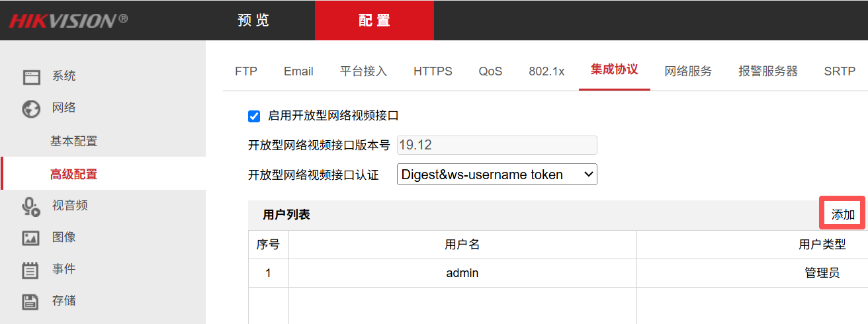Click the System window icon in sidebar
The image size is (868, 324).
coord(31,77)
